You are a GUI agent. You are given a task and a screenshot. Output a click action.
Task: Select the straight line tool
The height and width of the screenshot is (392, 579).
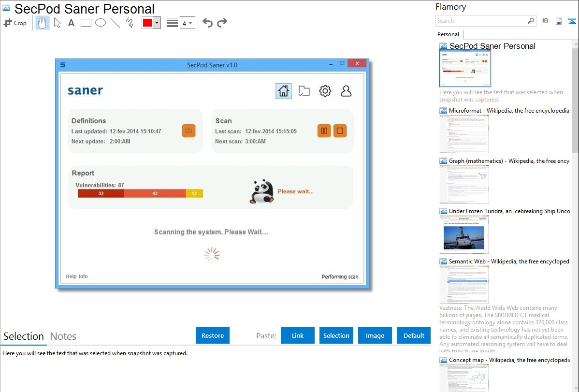tap(115, 23)
